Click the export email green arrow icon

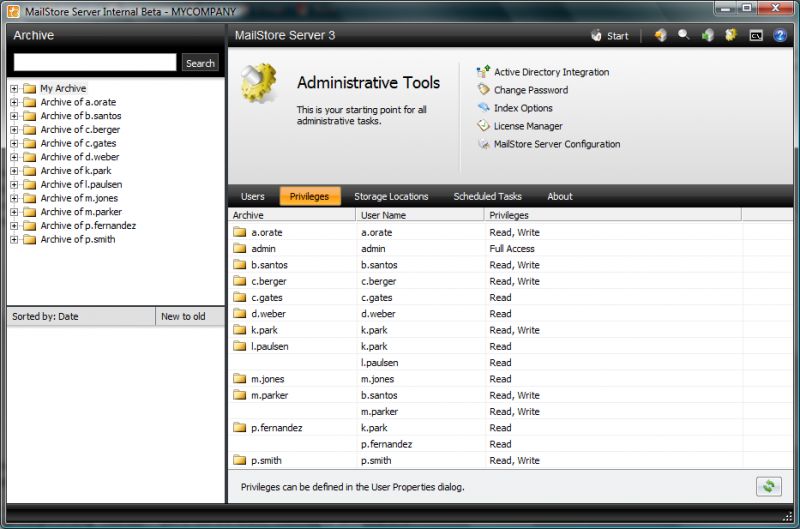coord(708,35)
